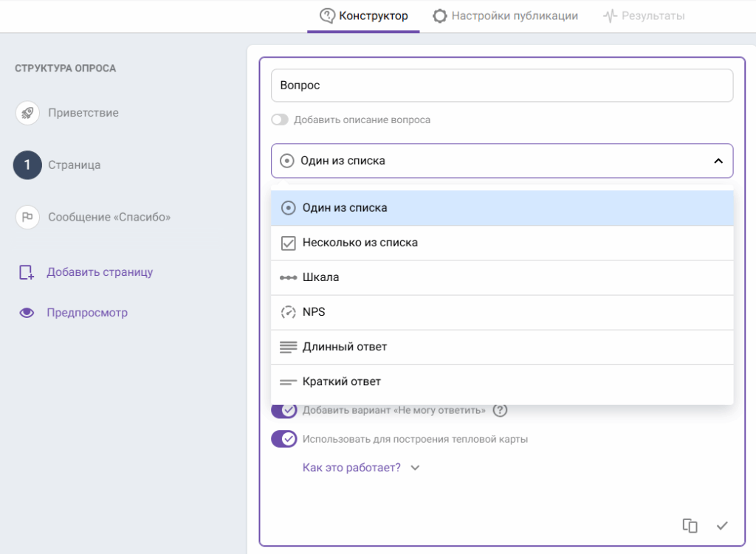Open help tooltip question mark icon
The image size is (756, 554).
click(500, 410)
